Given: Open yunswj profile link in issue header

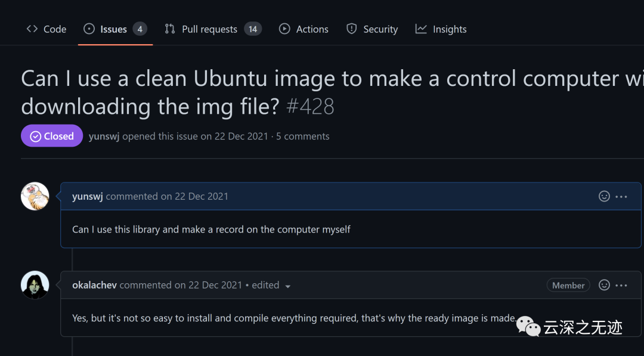Looking at the screenshot, I should (104, 136).
